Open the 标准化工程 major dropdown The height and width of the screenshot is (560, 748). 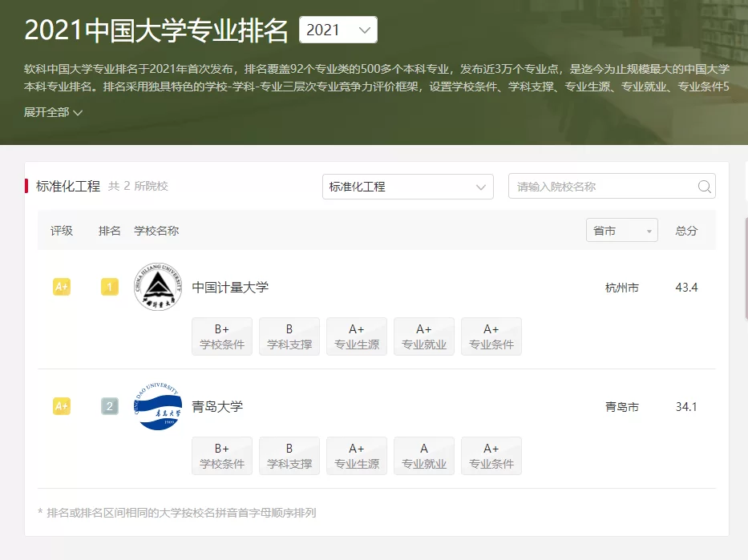tap(407, 187)
